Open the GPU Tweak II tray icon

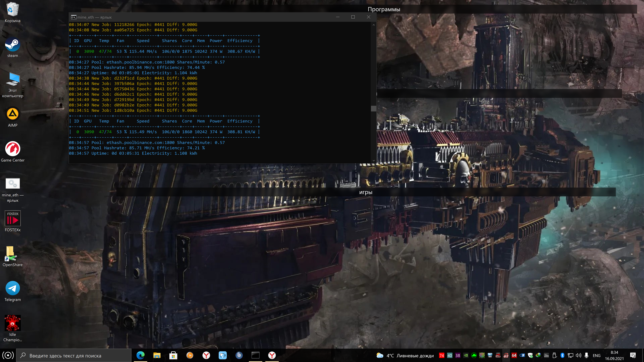[506, 355]
